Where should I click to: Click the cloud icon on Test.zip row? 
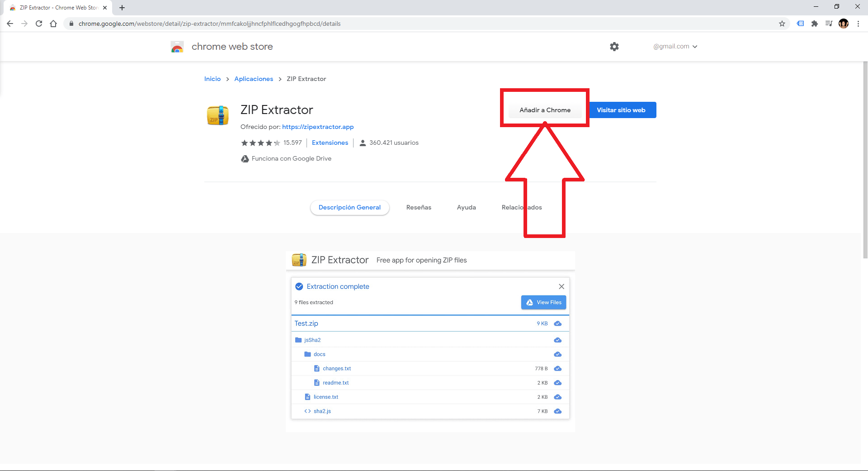coord(558,324)
